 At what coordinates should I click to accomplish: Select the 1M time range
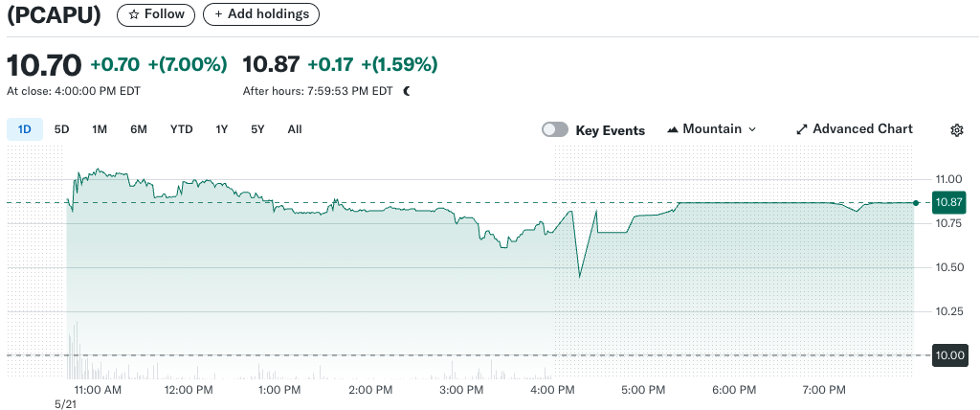(100, 129)
